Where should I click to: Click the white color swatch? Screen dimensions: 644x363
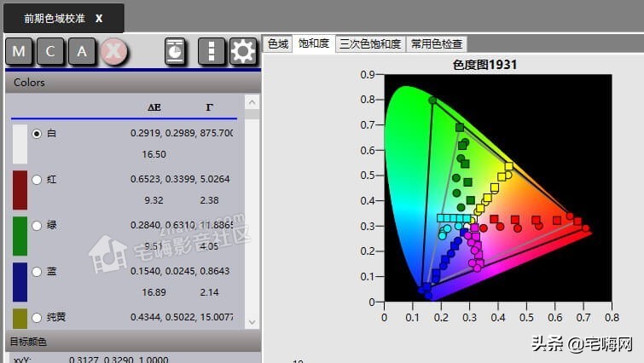[x=20, y=144]
